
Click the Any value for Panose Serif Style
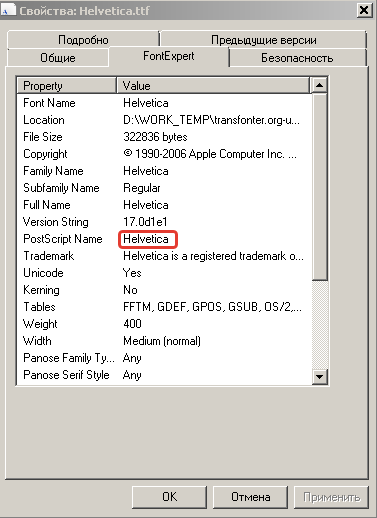click(x=132, y=375)
